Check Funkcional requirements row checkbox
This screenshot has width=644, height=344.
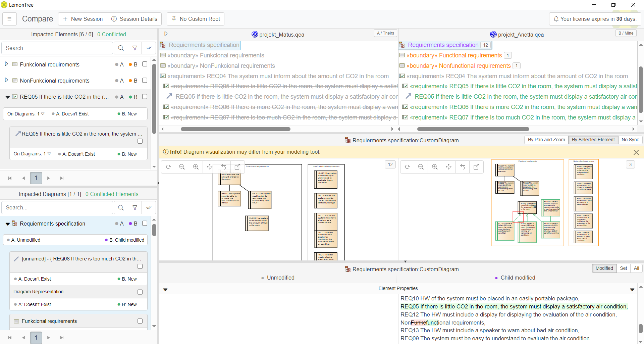click(145, 64)
